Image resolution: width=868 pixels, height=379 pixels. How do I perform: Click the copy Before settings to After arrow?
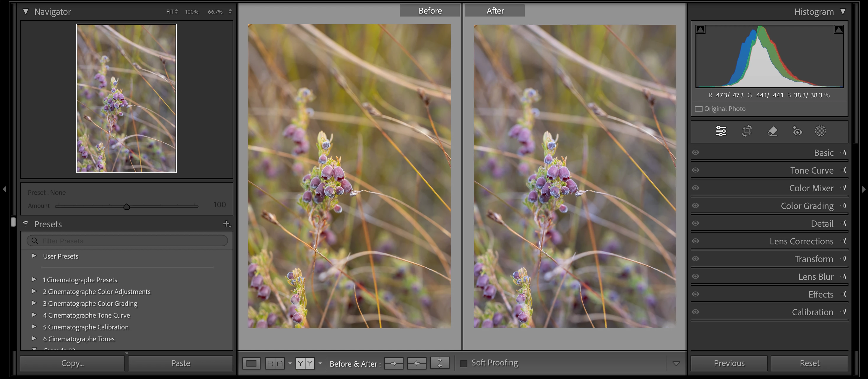point(394,363)
